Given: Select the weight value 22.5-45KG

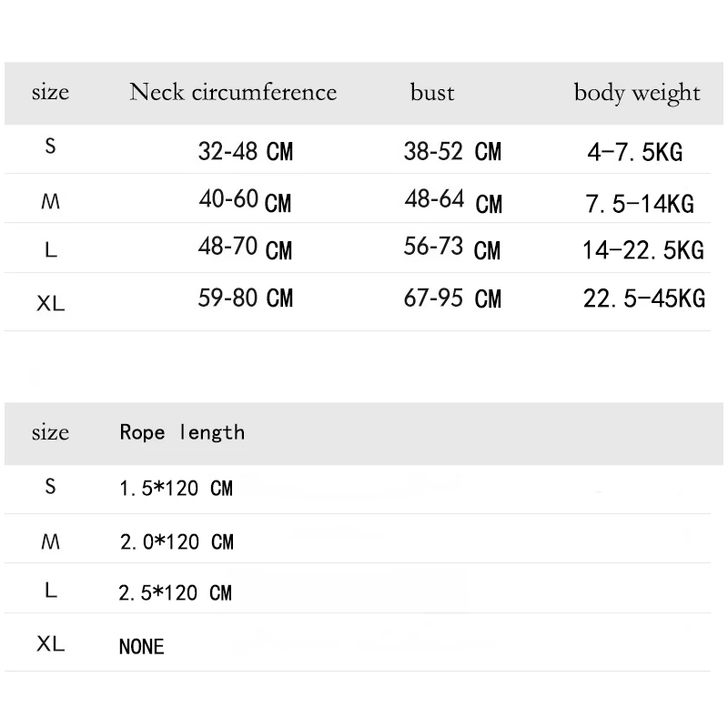Looking at the screenshot, I should click(x=644, y=298).
